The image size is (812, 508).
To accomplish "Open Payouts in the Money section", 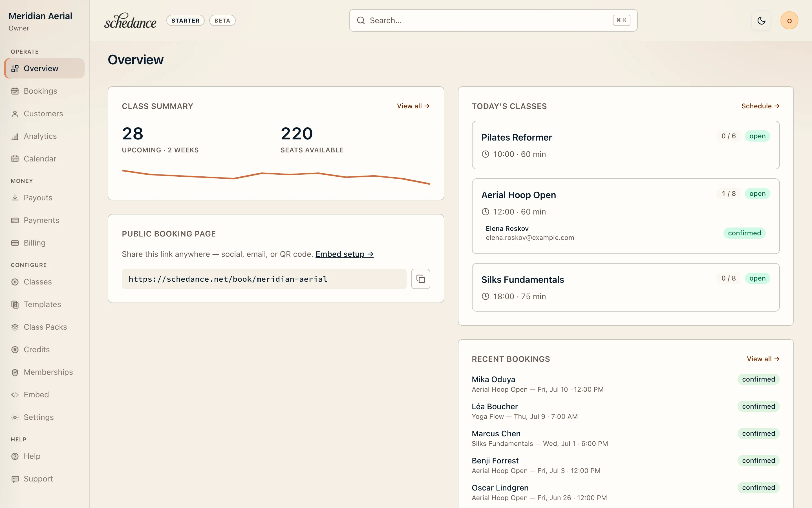I will (44, 198).
